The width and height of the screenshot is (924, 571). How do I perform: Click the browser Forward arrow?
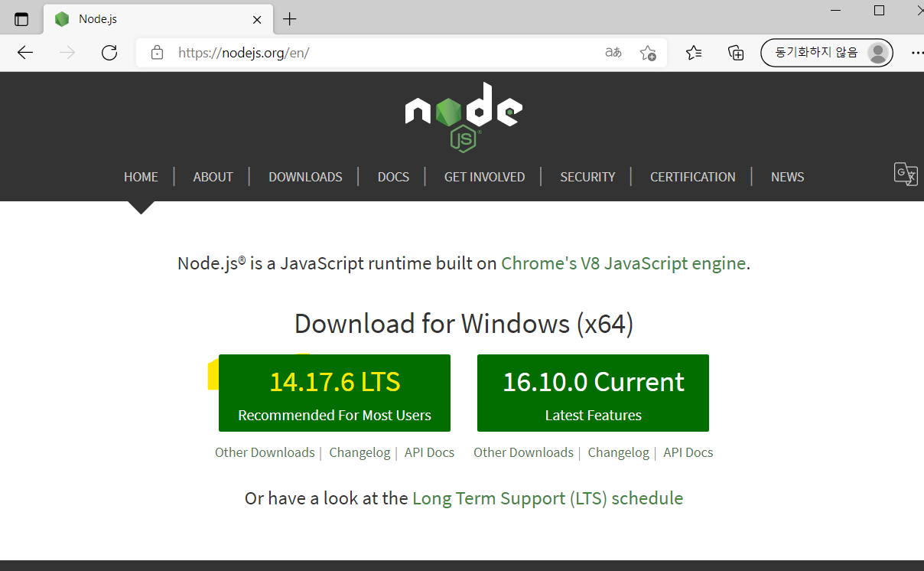pos(67,53)
